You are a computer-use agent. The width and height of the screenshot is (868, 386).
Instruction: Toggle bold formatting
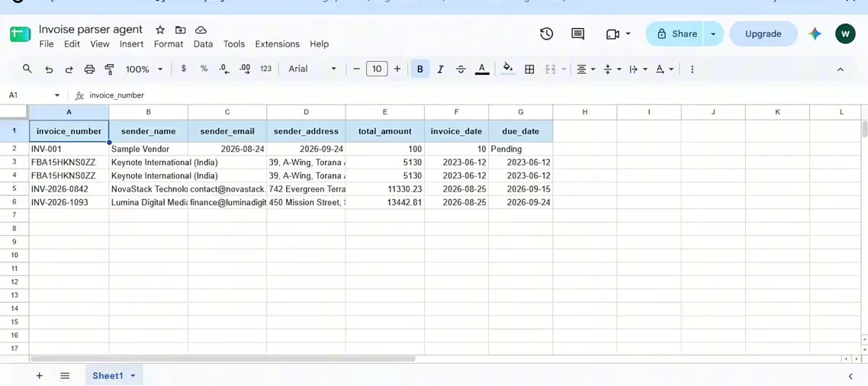420,69
